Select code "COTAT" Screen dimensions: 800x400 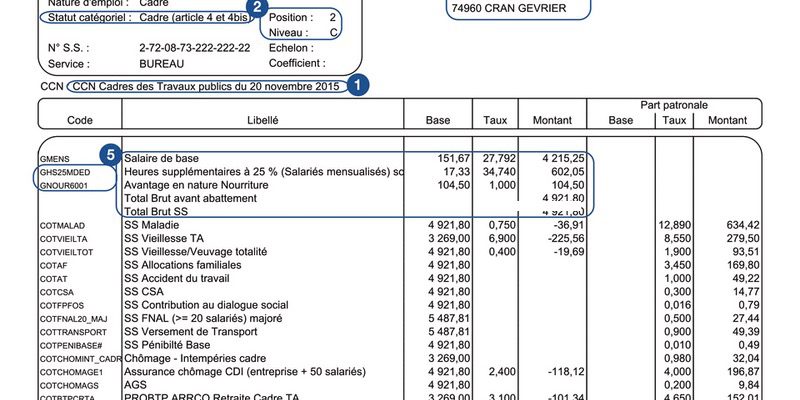point(54,279)
